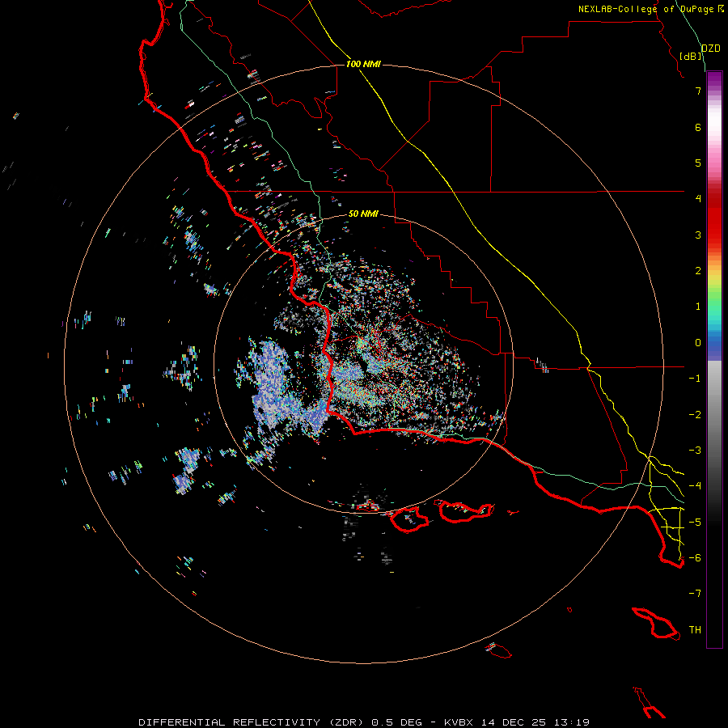Click the 14 DEC 25 date text
The image size is (728, 728).
(x=514, y=722)
